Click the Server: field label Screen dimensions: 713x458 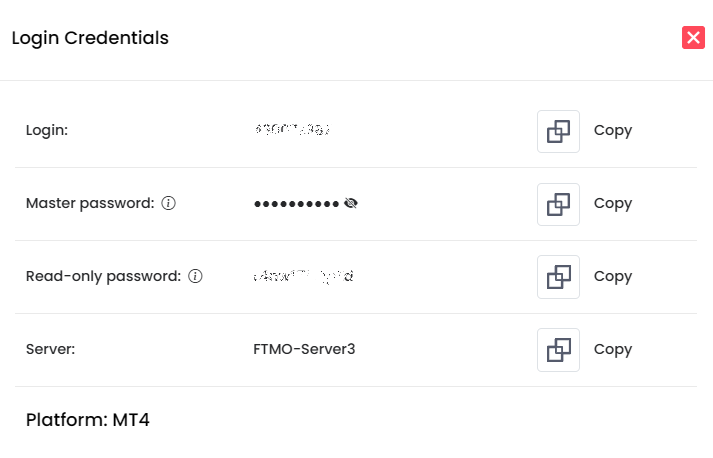(51, 349)
